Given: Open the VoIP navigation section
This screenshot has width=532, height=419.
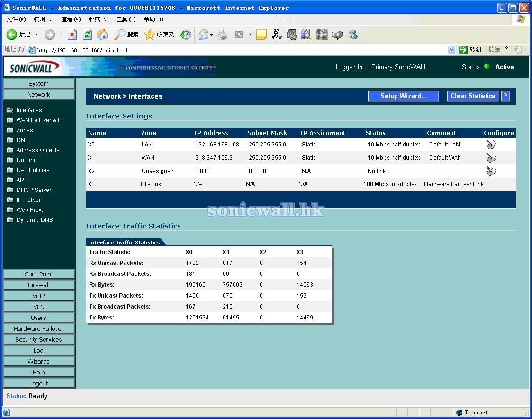Looking at the screenshot, I should pos(39,296).
